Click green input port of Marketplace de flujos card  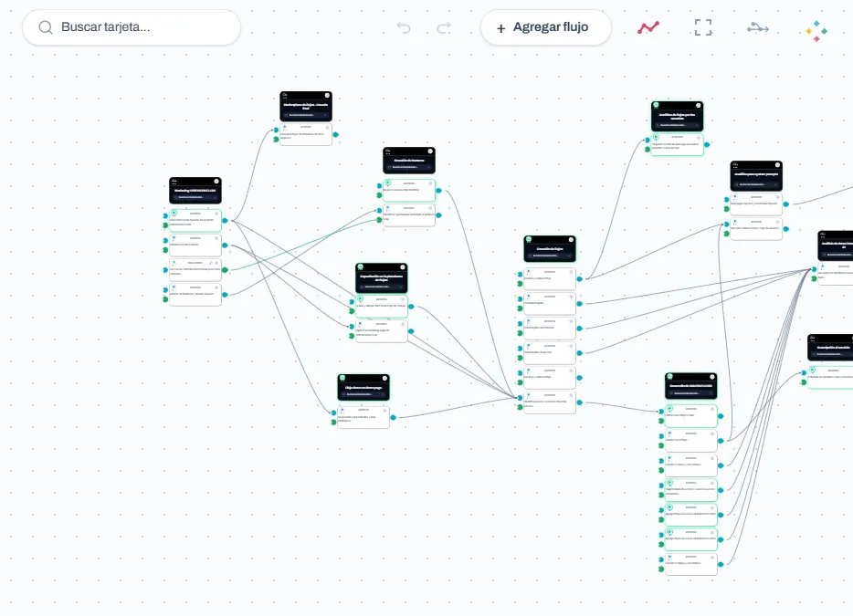(276, 140)
